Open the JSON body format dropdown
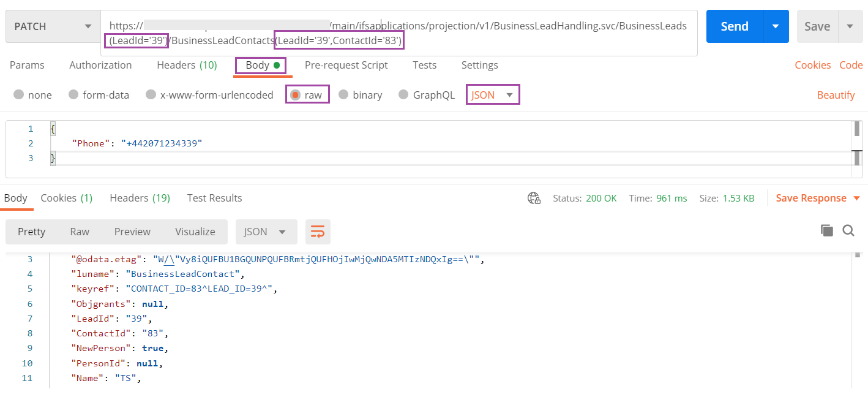The height and width of the screenshot is (397, 868). [493, 94]
